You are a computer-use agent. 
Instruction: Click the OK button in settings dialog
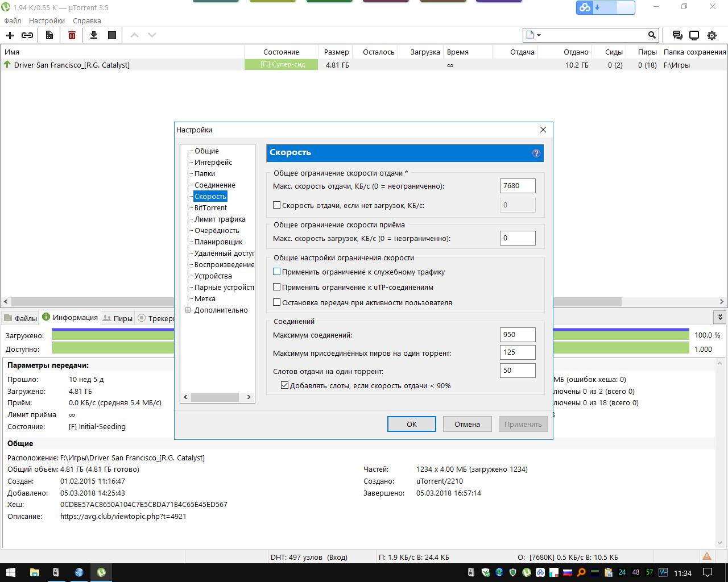pyautogui.click(x=412, y=424)
